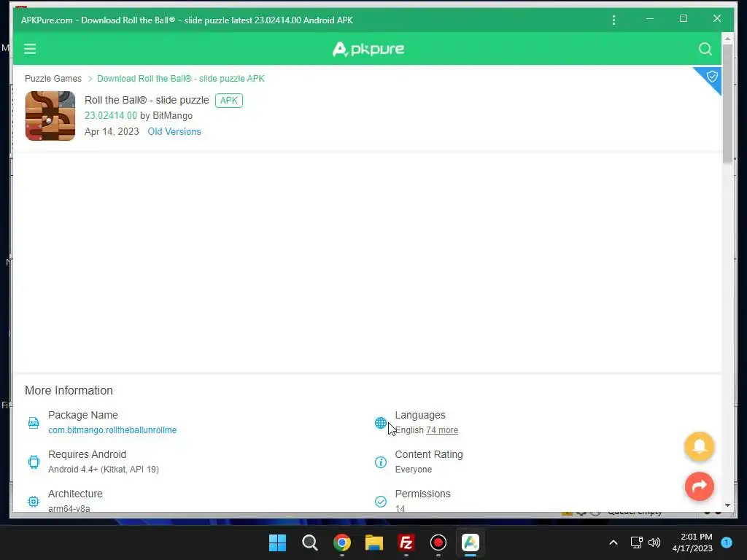Image resolution: width=747 pixels, height=560 pixels.
Task: Click the 'by BitMango' developer text
Action: [x=166, y=116]
